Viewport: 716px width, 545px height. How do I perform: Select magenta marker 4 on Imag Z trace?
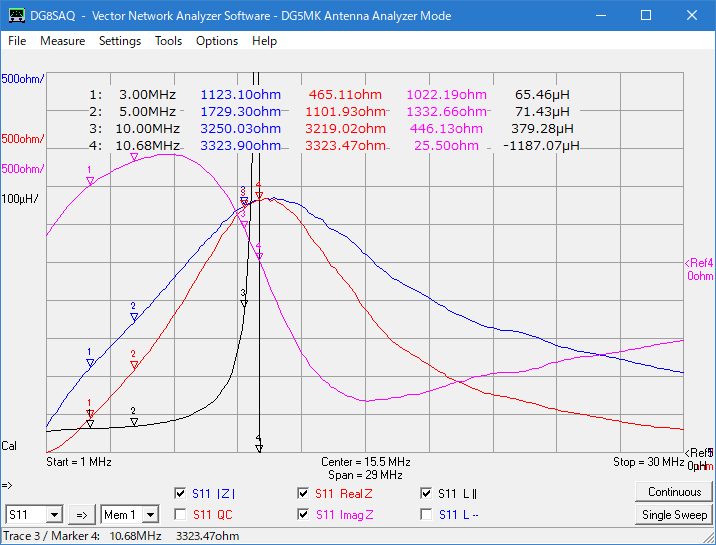[x=259, y=256]
